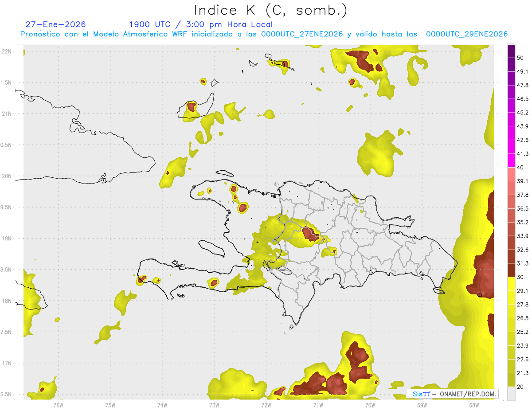The width and height of the screenshot is (532, 411).
Task: Select the '17N' latitude axis label
Action: pyautogui.click(x=7, y=364)
